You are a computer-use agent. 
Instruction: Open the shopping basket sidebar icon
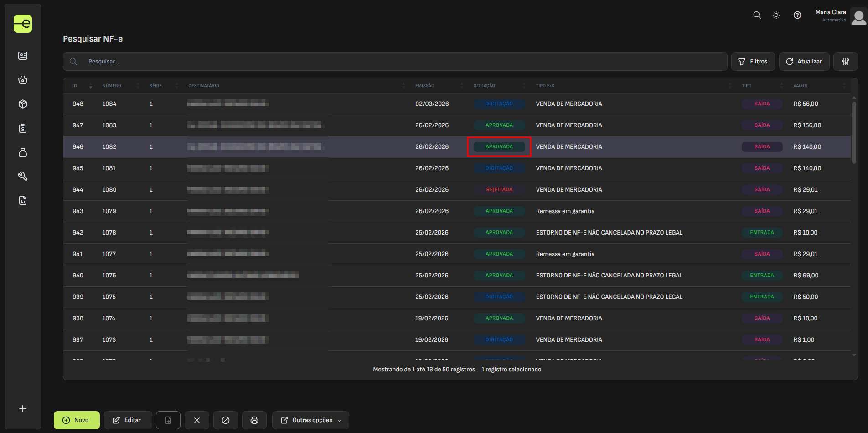pyautogui.click(x=23, y=80)
